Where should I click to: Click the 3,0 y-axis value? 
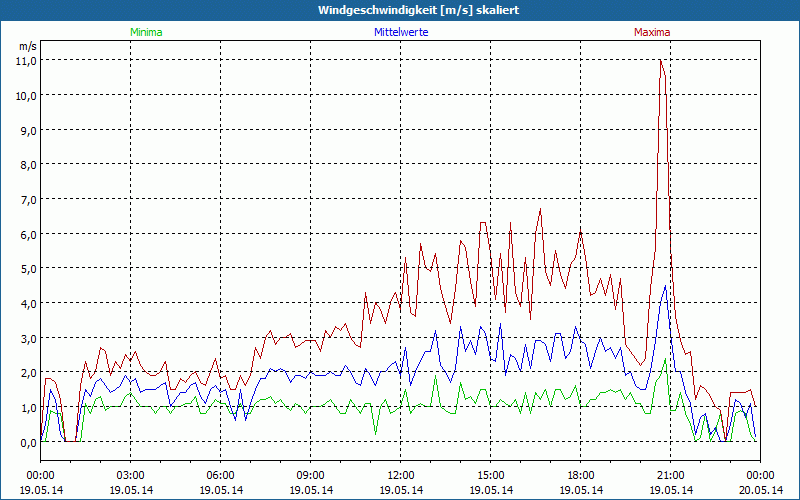pyautogui.click(x=29, y=338)
